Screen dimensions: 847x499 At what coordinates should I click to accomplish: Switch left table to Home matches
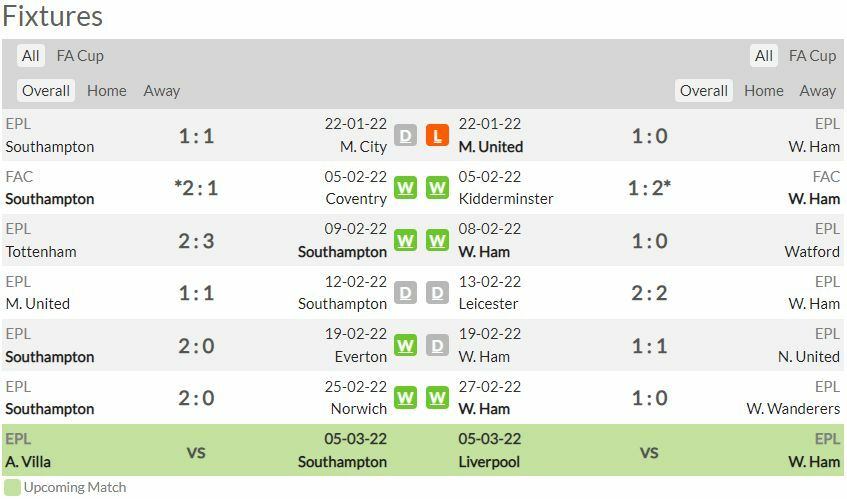point(107,91)
